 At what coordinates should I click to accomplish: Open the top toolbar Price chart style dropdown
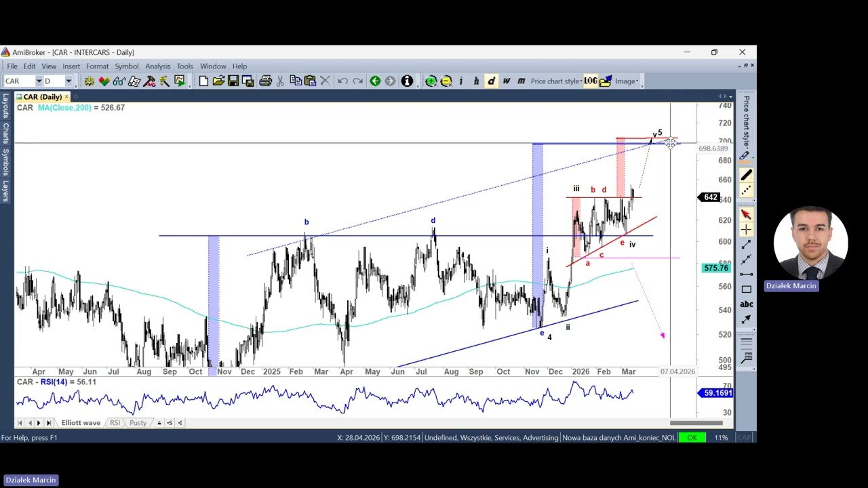point(556,81)
